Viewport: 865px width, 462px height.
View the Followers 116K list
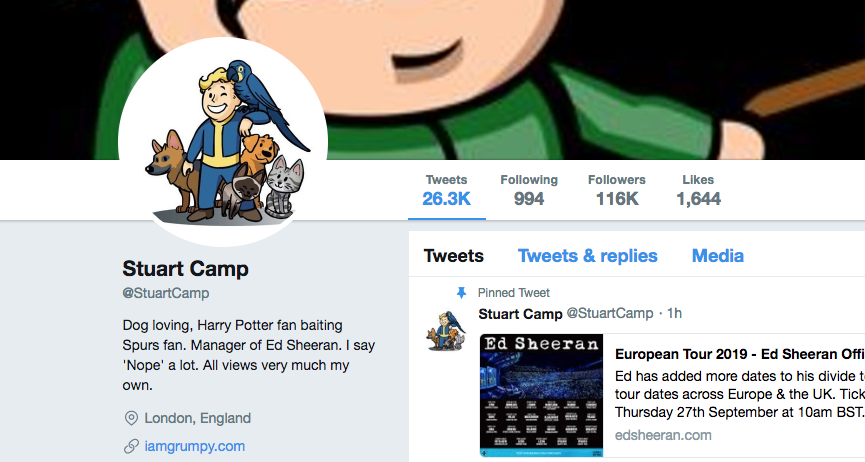click(617, 190)
